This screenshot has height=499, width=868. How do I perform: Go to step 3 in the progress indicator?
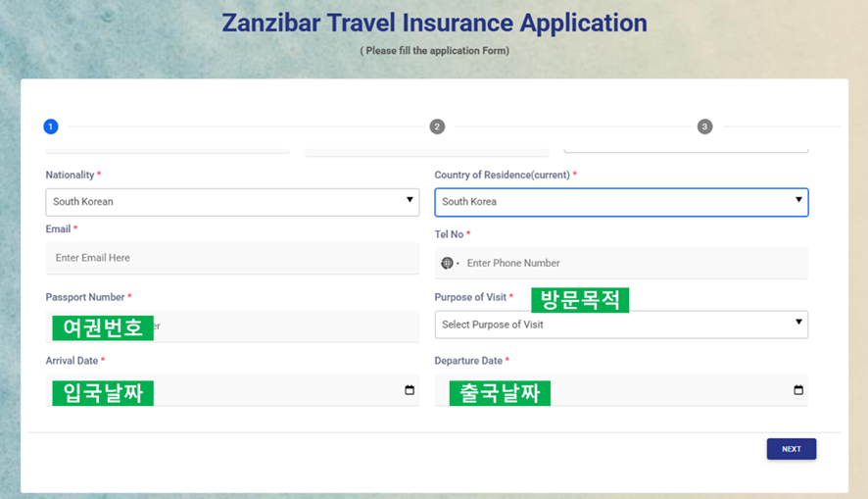pos(704,126)
